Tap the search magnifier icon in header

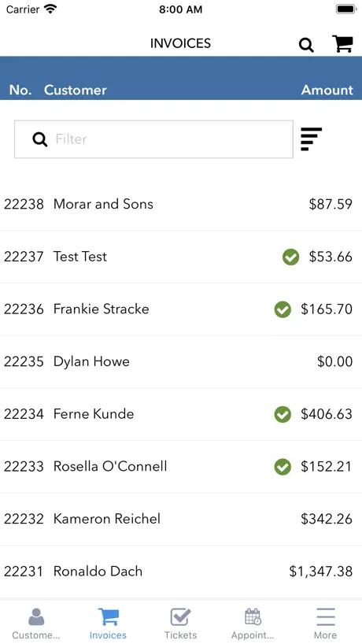pos(306,44)
